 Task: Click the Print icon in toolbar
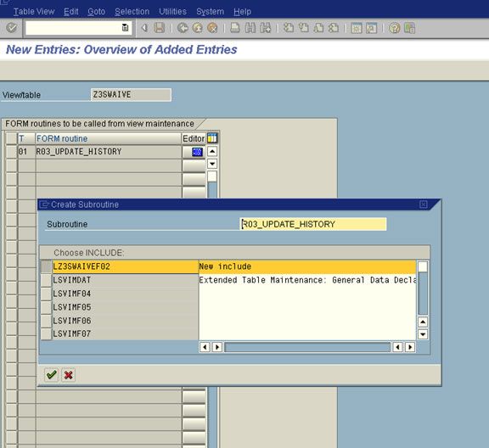point(235,28)
